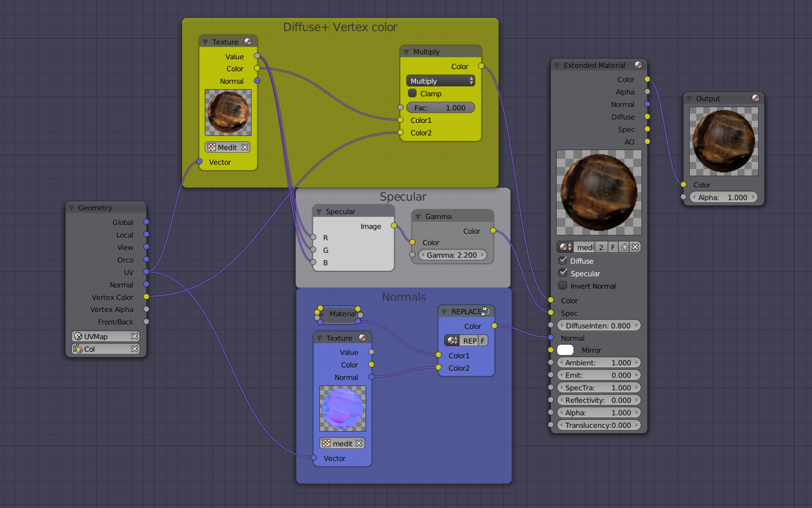Screen dimensions: 812x508
Task: Click the white Mirror color swatch
Action: pos(565,350)
